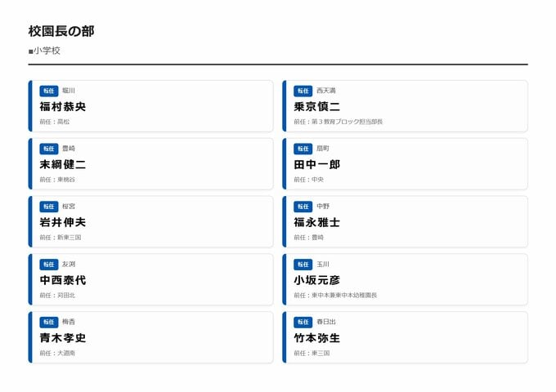Click the 転任 badge beside 玉川

coord(303,265)
